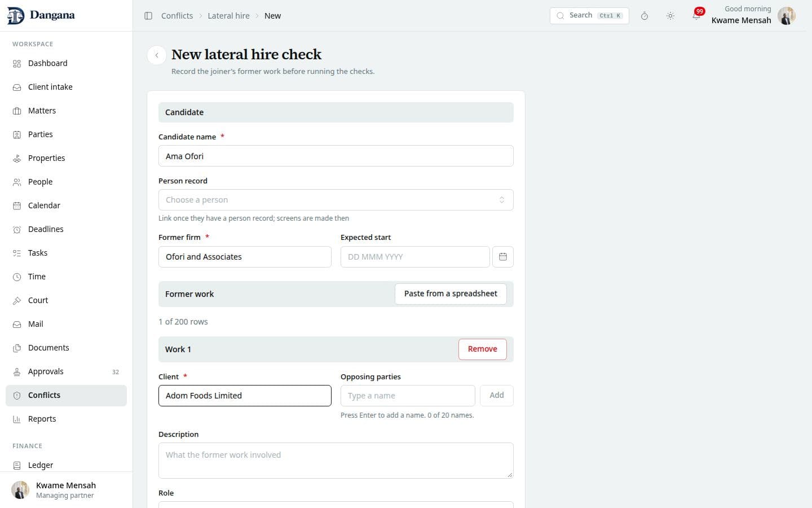Remove the Work 1 entry
This screenshot has height=508, width=812.
point(483,349)
